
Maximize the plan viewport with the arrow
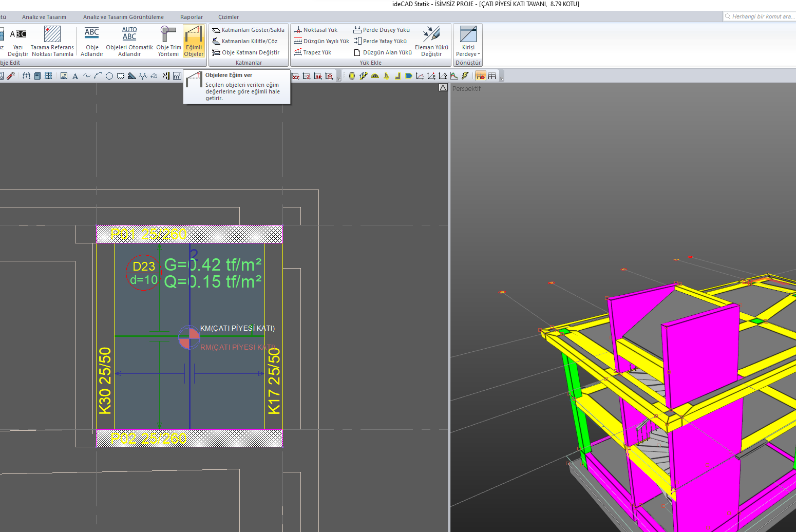[x=443, y=88]
